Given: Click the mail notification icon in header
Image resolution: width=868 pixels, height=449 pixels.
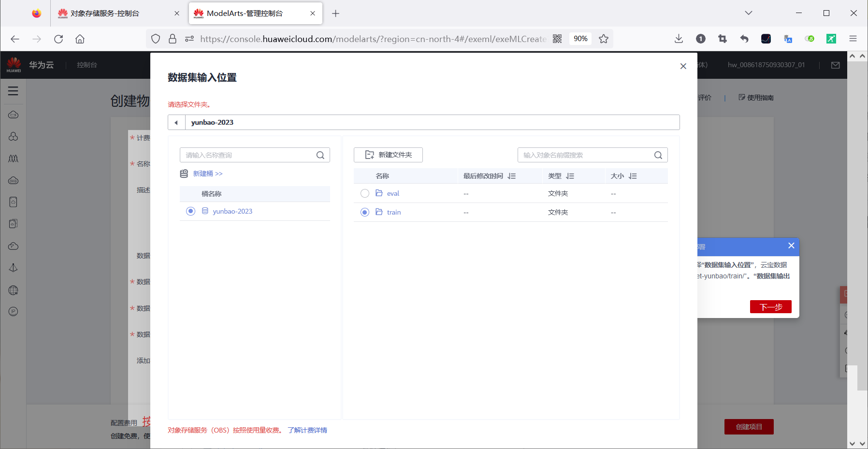Looking at the screenshot, I should pyautogui.click(x=836, y=65).
